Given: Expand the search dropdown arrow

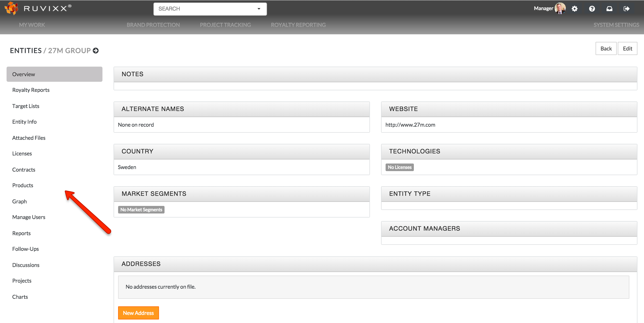Looking at the screenshot, I should click(259, 9).
